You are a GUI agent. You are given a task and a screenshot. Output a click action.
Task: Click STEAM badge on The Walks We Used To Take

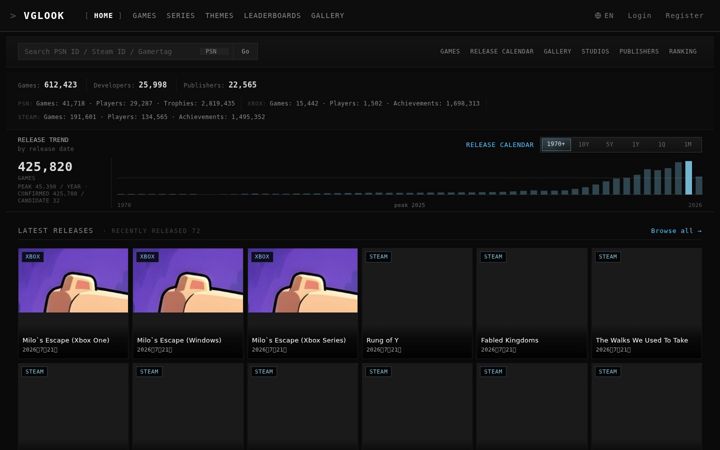coord(608,257)
